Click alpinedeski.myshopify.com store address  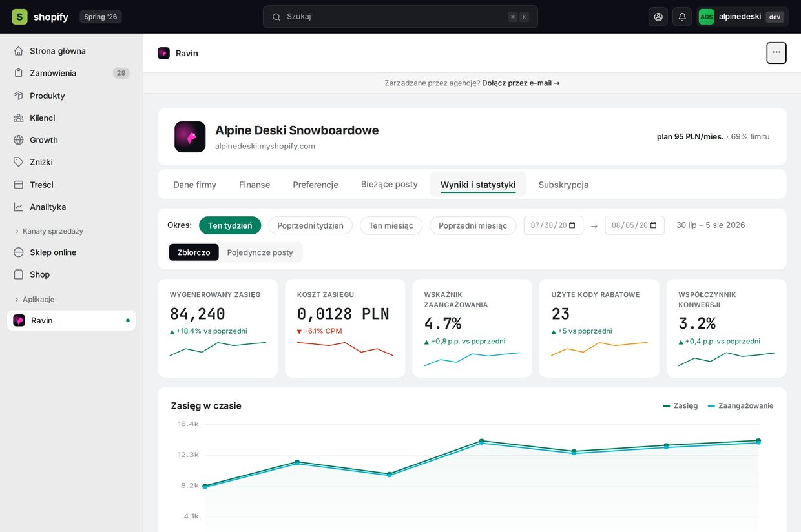(x=265, y=147)
